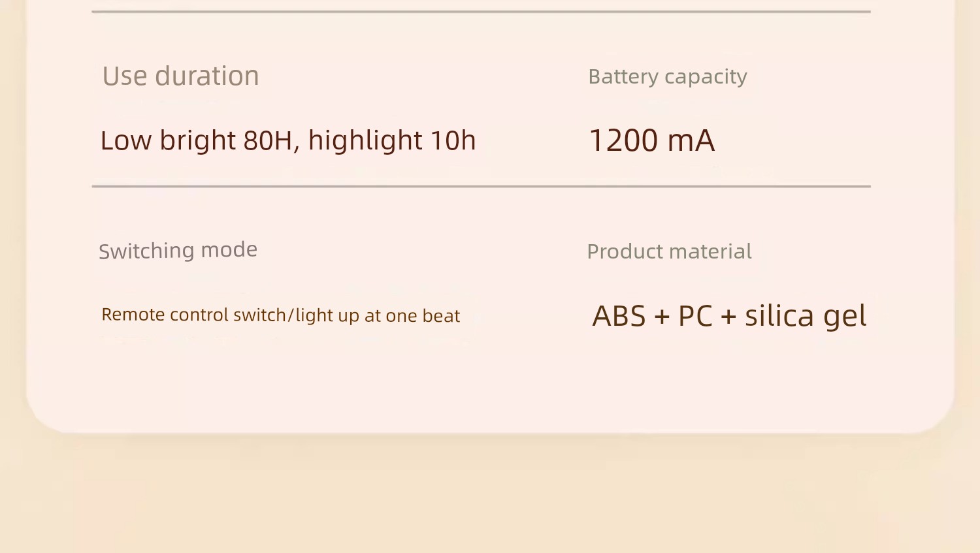The image size is (980, 553).
Task: Click the divider line above "Use duration"
Action: 481,12
